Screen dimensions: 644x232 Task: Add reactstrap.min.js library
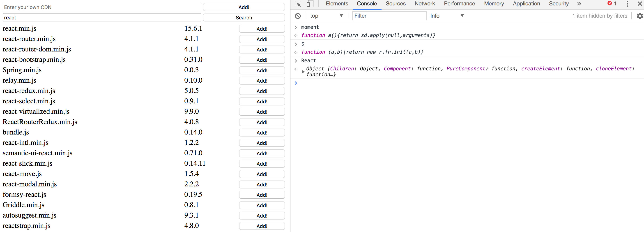[x=262, y=226]
